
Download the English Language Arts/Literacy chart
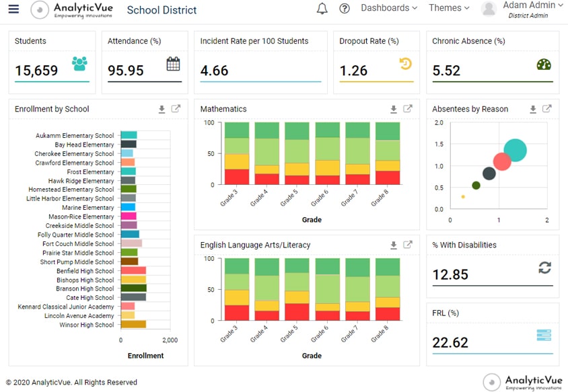(x=394, y=245)
